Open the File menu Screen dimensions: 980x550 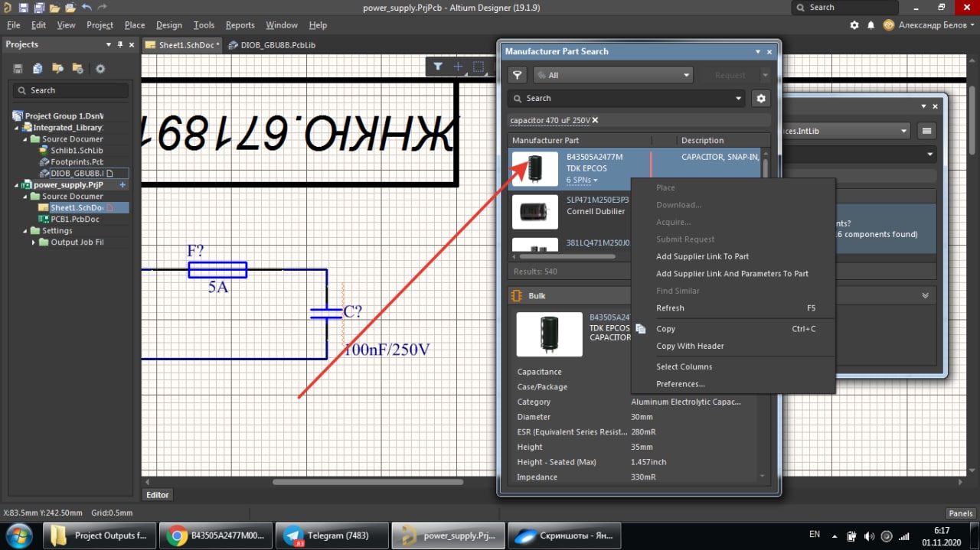[13, 25]
